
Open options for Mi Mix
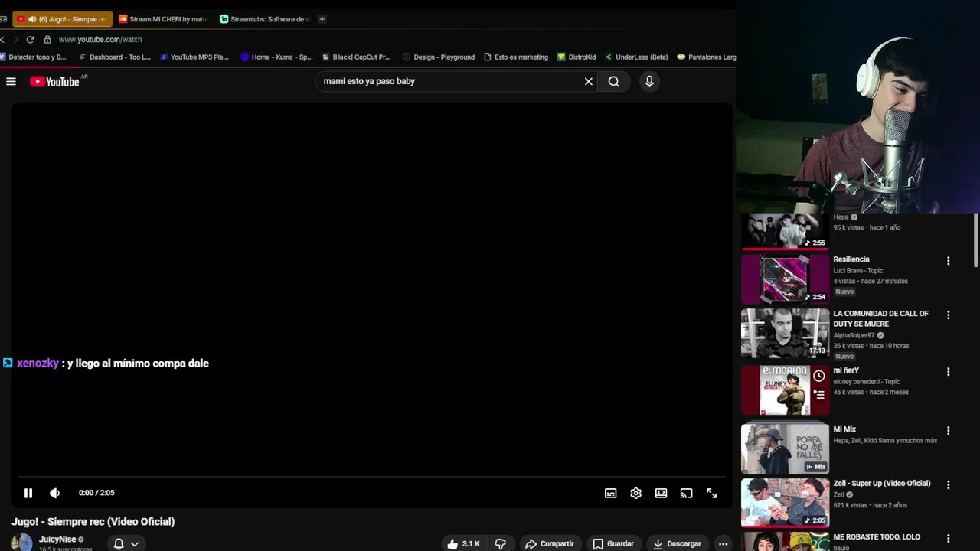[948, 431]
